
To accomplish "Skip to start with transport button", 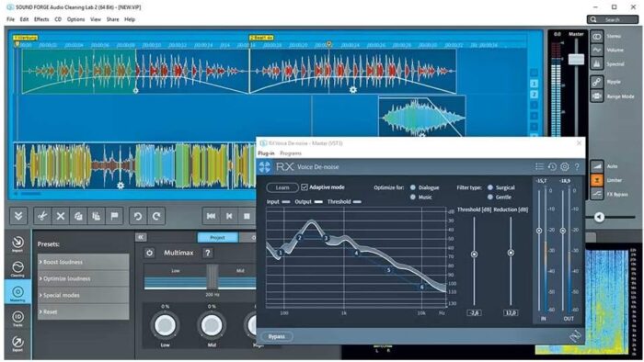I will coord(211,216).
